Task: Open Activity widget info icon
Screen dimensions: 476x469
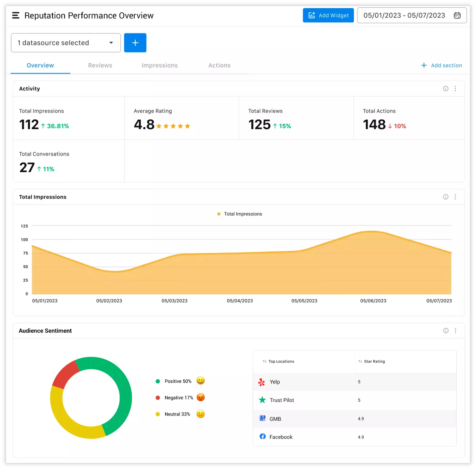Action: pyautogui.click(x=445, y=89)
